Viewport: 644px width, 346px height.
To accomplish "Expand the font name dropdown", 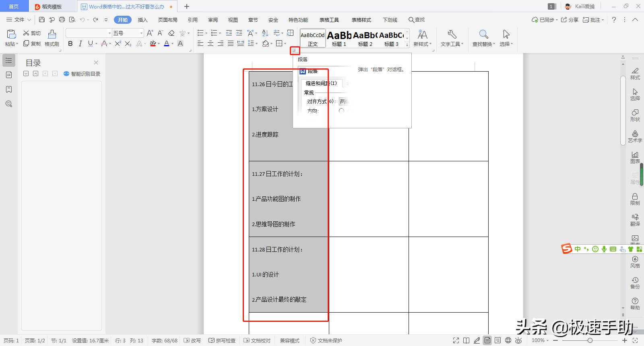I will coord(109,33).
